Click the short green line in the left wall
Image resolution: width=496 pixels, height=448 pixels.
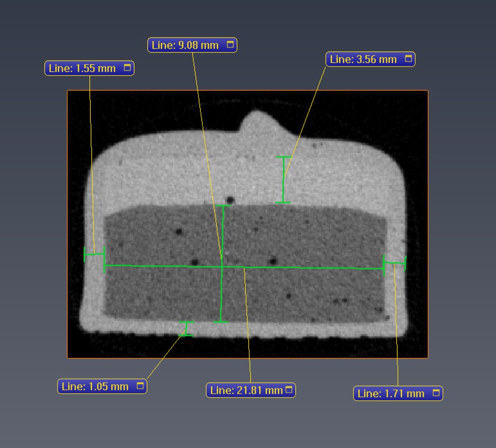(x=94, y=254)
